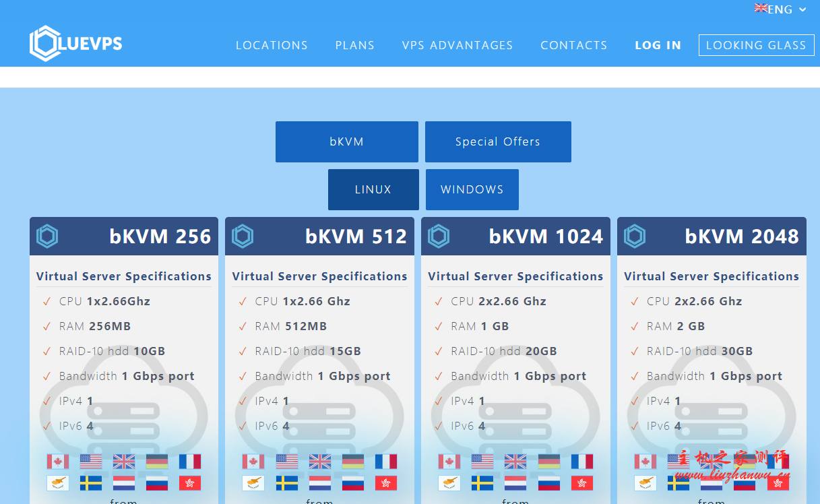Click the bKVM 1024 plan title
This screenshot has height=504, width=820.
(x=546, y=237)
